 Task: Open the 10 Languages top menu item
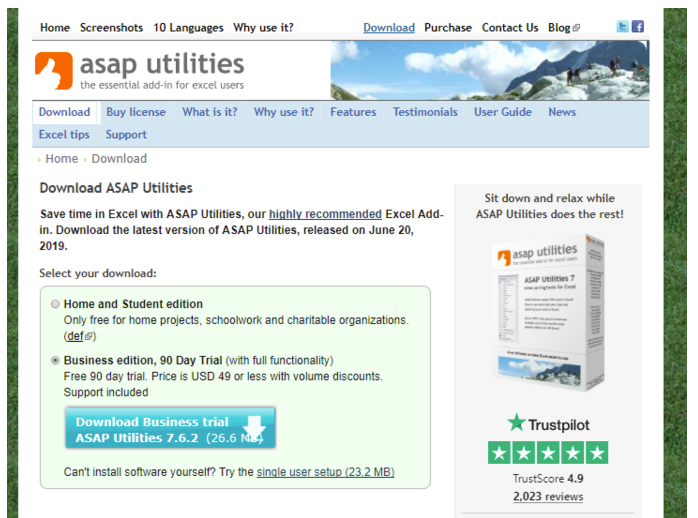188,28
